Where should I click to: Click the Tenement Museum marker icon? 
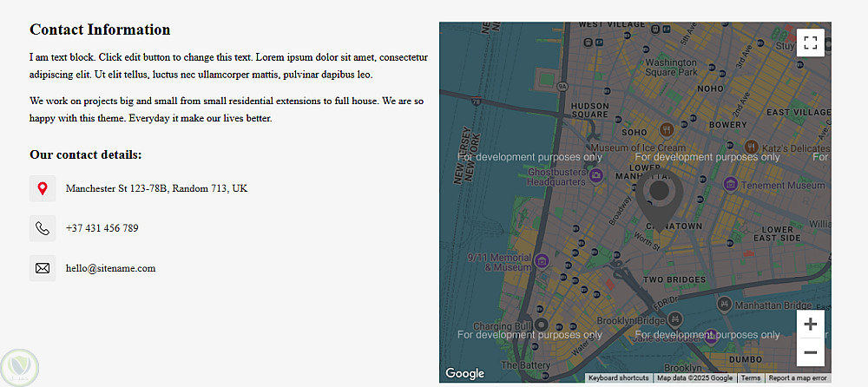point(730,184)
